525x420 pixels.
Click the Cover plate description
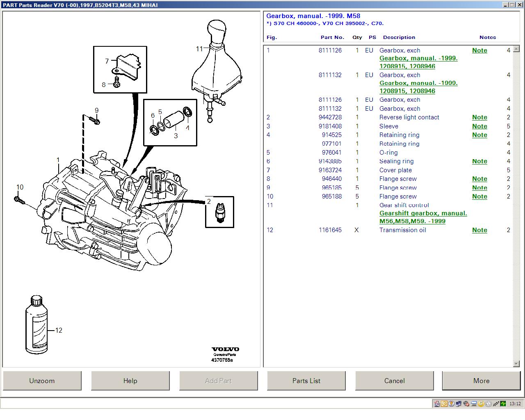[x=395, y=170]
